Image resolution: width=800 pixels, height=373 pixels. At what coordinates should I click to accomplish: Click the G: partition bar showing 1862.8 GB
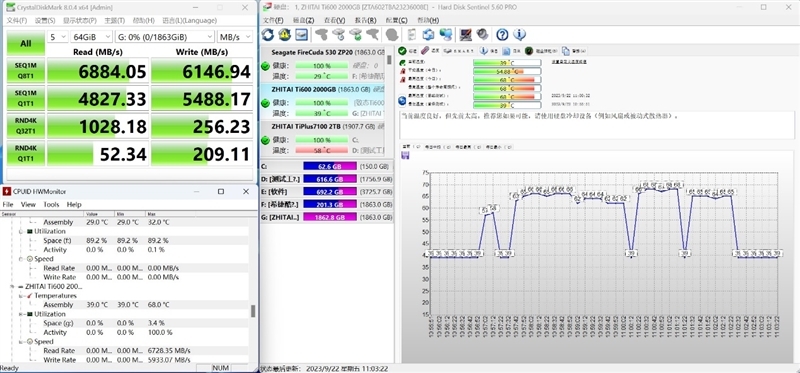click(x=329, y=217)
